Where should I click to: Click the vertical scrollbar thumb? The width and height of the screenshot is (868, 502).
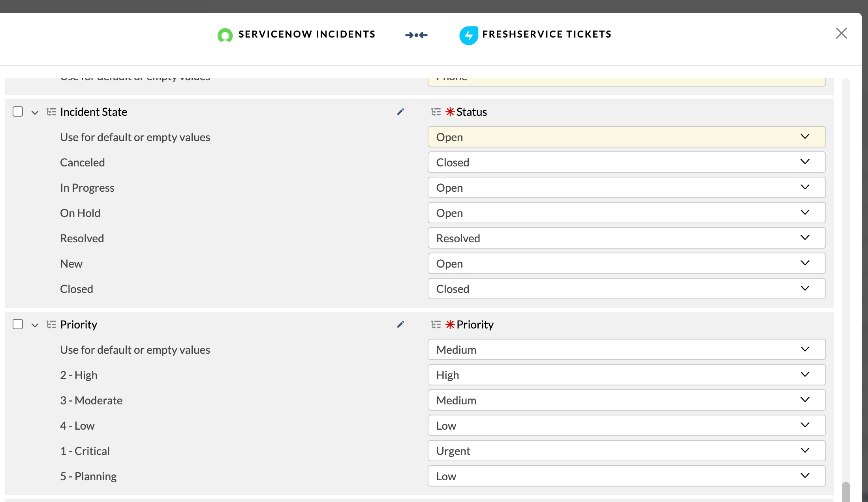click(845, 492)
